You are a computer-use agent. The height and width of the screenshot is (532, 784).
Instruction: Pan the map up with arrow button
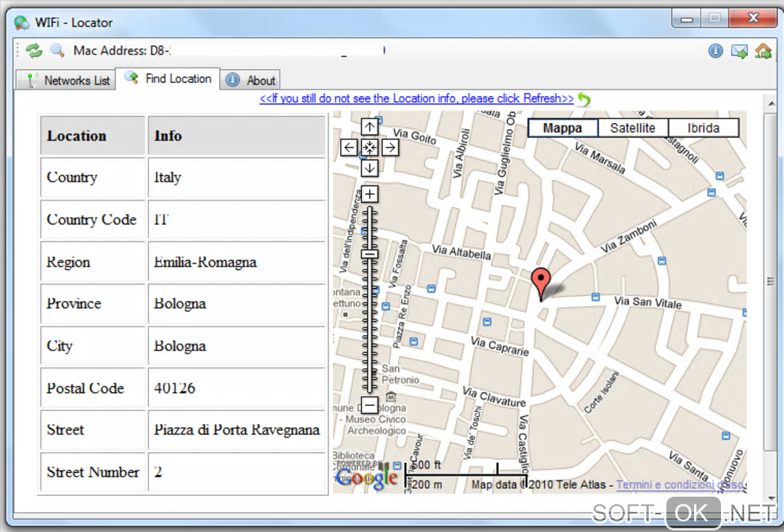click(x=370, y=127)
